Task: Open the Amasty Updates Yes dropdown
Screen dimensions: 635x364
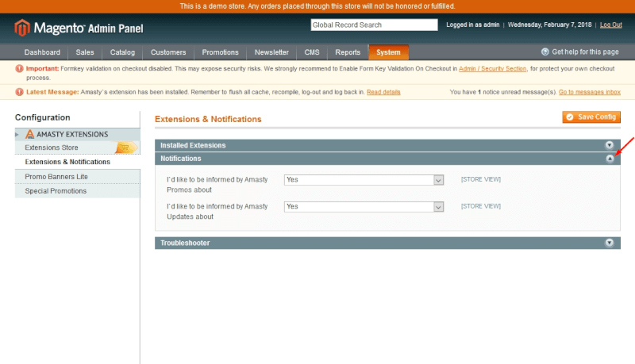Action: [x=364, y=207]
